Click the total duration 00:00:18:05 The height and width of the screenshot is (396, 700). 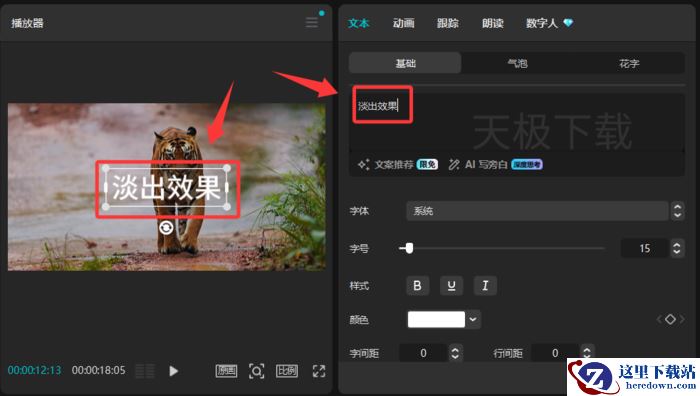[99, 370]
